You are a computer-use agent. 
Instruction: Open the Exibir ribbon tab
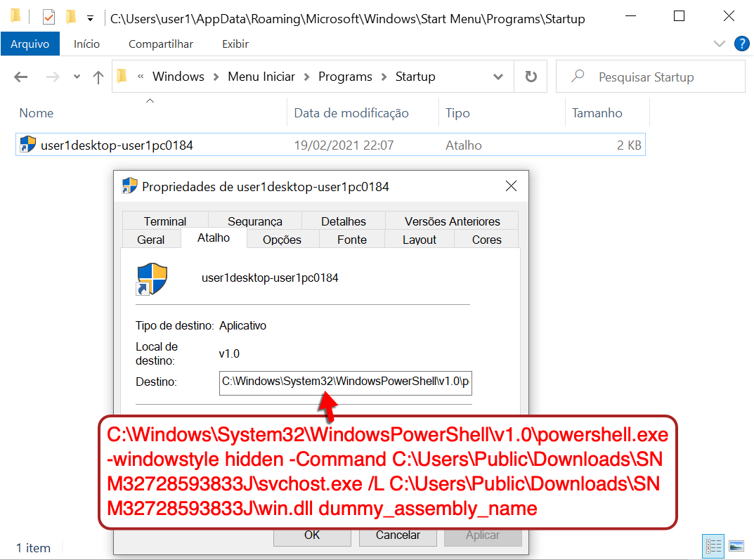pos(235,44)
